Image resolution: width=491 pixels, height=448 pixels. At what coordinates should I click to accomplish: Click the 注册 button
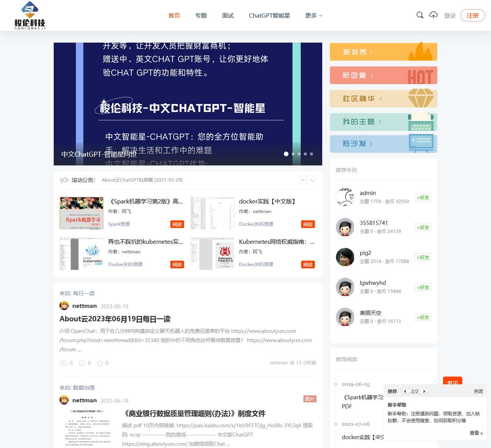473,15
